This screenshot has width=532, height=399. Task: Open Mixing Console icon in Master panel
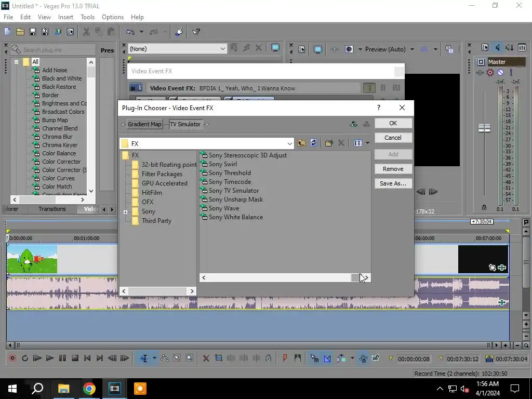pyautogui.click(x=522, y=47)
